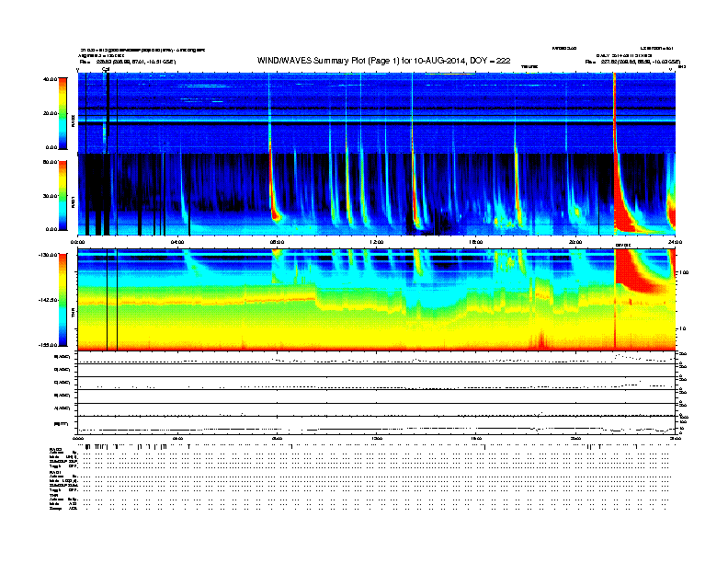This screenshot has height=563, width=728.
Task: Click the 20:00 tick label below the RAD1 panel
Action: [x=575, y=242]
